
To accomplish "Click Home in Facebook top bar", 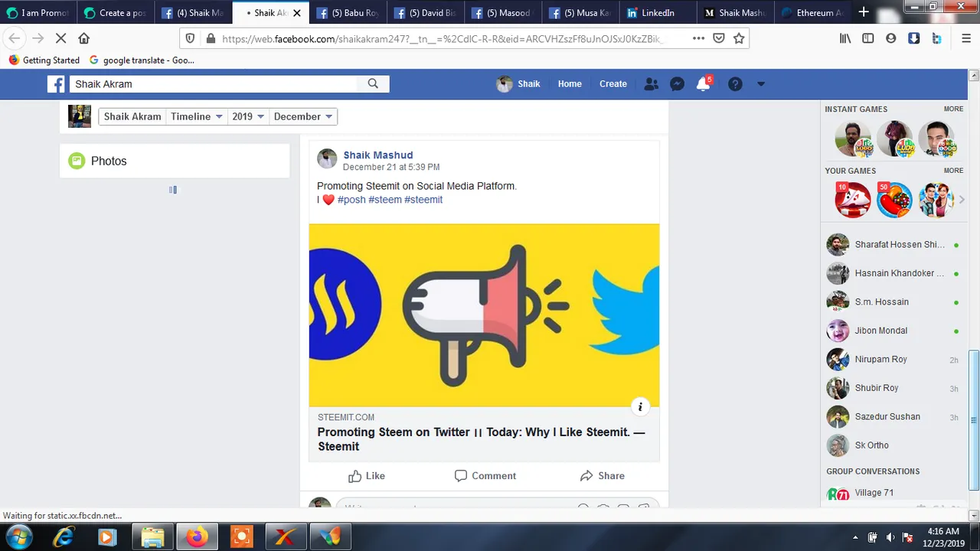I will [570, 84].
